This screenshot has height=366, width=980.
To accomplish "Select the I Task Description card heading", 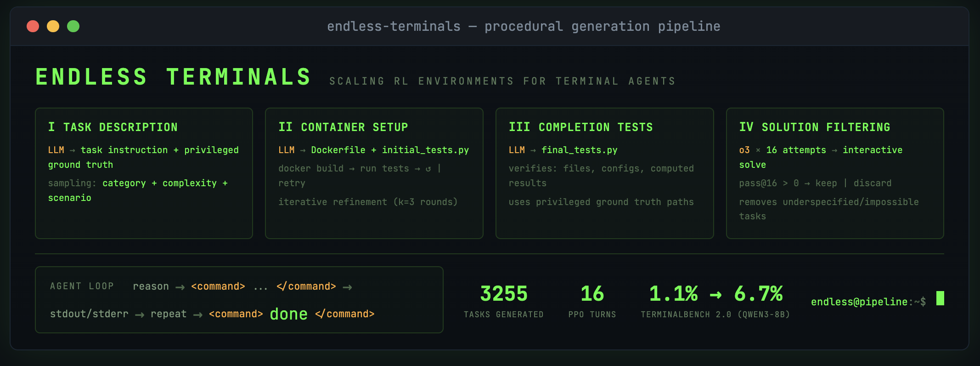I will coord(113,127).
